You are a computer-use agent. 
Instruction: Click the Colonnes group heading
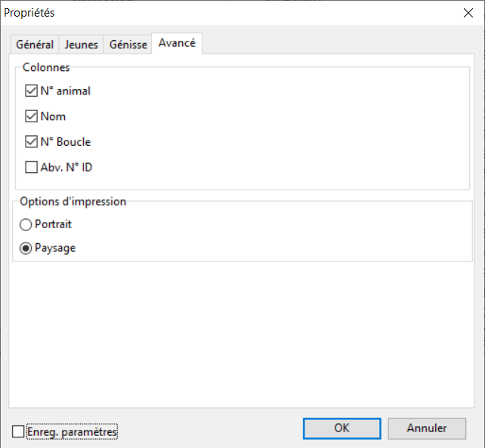(46, 67)
